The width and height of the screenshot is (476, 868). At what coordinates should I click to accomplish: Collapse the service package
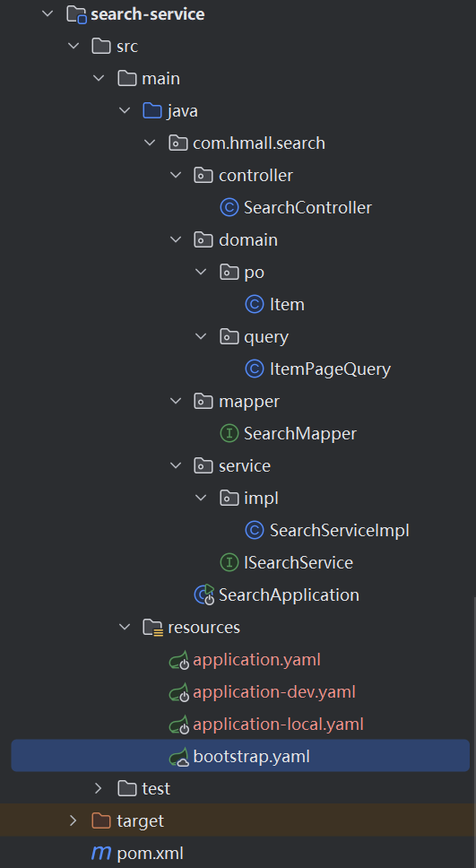pos(176,465)
